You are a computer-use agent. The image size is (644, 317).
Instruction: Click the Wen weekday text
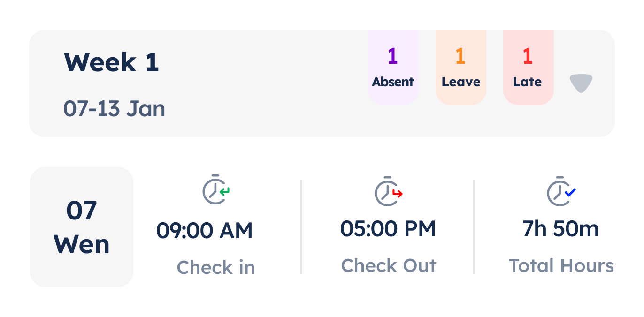coord(82,244)
